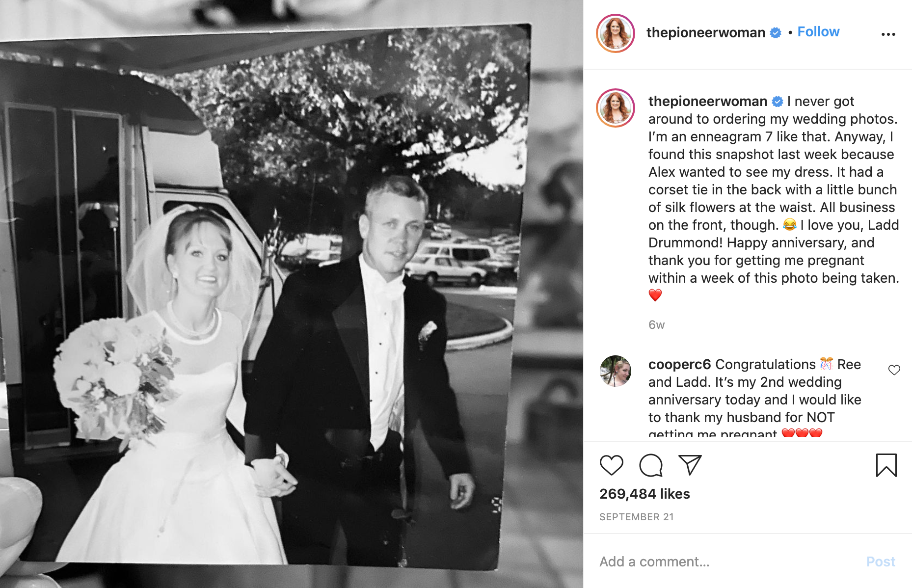Screen dimensions: 912x588
Task: Open comments with the speech bubble icon
Action: coord(651,465)
